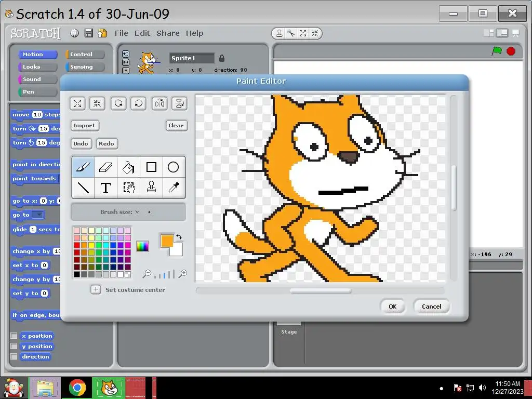Zoom out the paint canvas
Image resolution: width=532 pixels, height=399 pixels.
[147, 274]
